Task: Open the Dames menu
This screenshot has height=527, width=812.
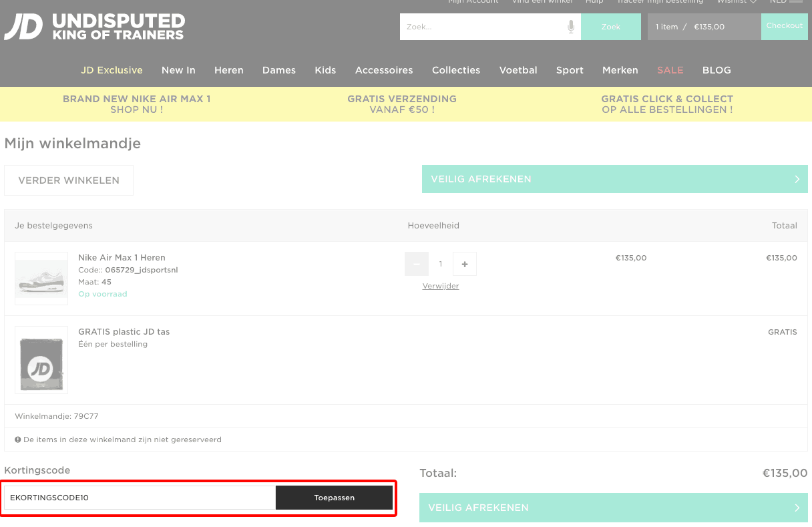Action: tap(279, 70)
